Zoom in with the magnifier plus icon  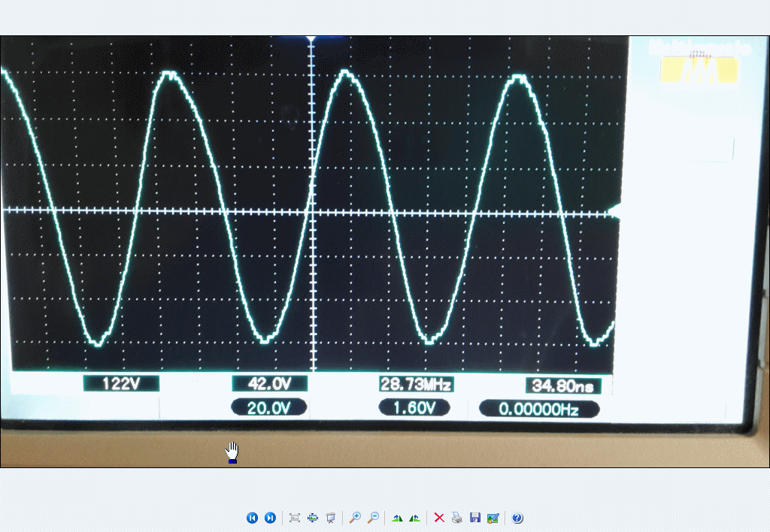[x=355, y=518]
